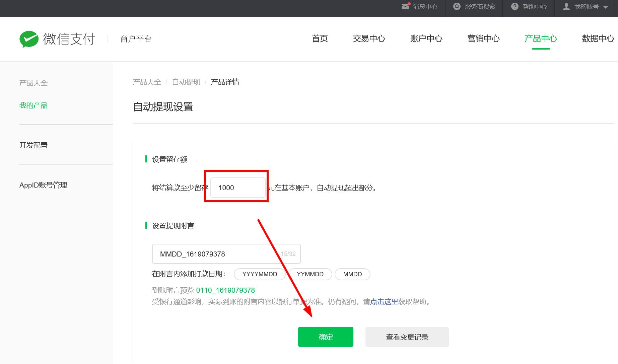This screenshot has height=364, width=618.
Task: Click the 商户平台 label beside the logo
Action: tap(136, 39)
